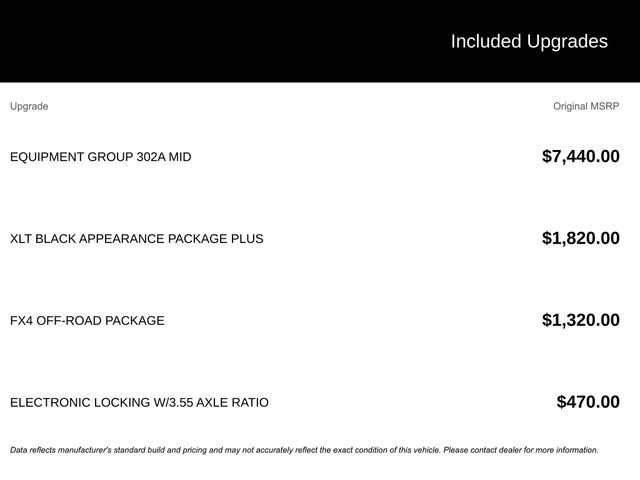Click the $1,820.00 price
Screen dimensions: 640x480
click(x=580, y=238)
